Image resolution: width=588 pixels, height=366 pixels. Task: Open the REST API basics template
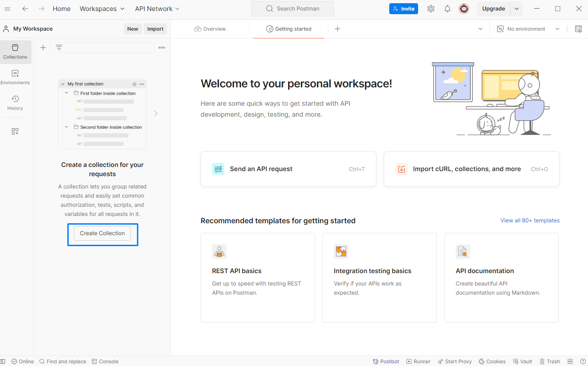[258, 278]
